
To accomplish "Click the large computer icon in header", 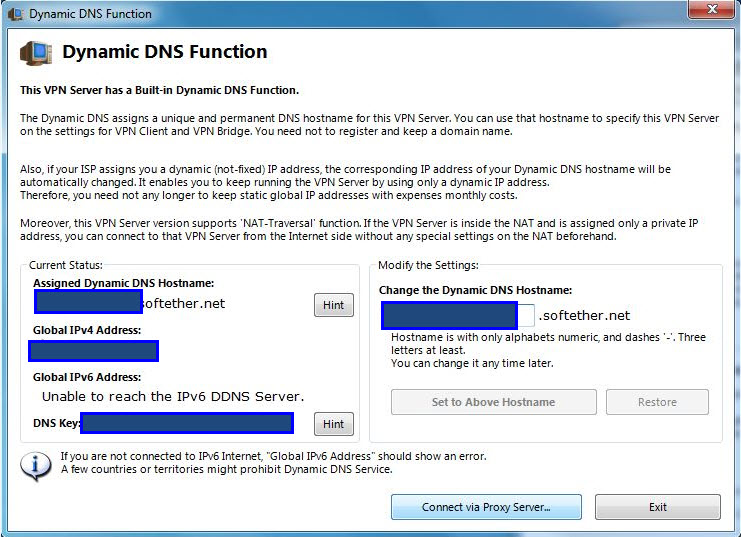I will [36, 52].
